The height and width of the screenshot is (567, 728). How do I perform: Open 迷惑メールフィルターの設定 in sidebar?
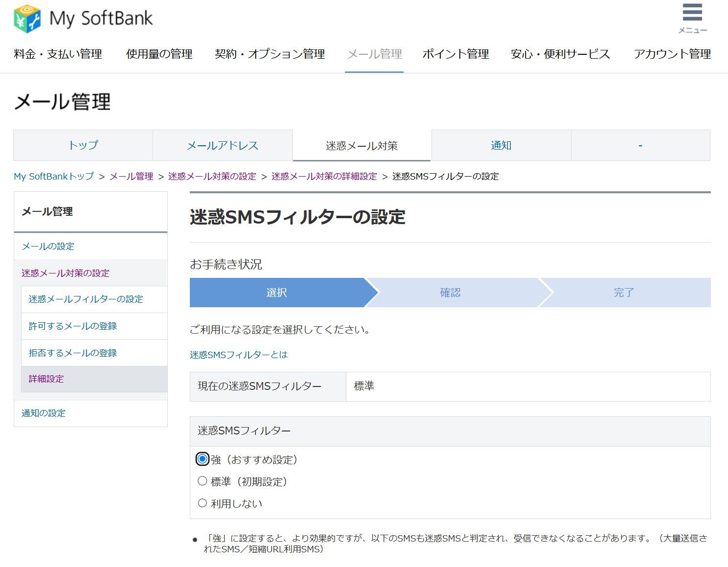point(86,299)
